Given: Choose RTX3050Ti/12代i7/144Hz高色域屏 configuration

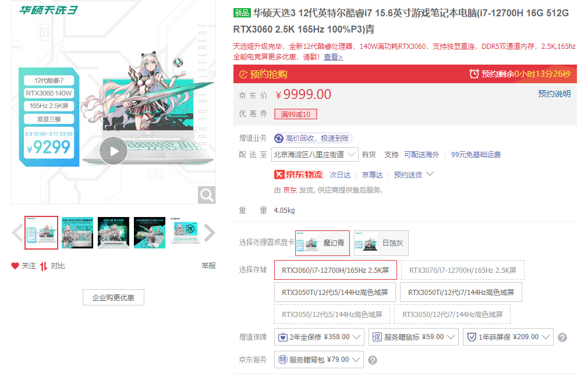Looking at the screenshot, I should pos(461,292).
